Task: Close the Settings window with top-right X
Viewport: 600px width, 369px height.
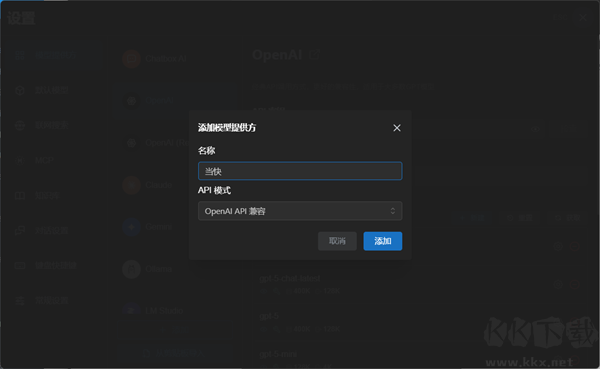Action: pos(583,18)
